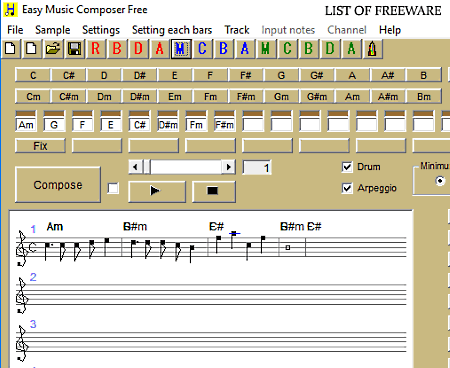Click the Fix button

[x=40, y=146]
